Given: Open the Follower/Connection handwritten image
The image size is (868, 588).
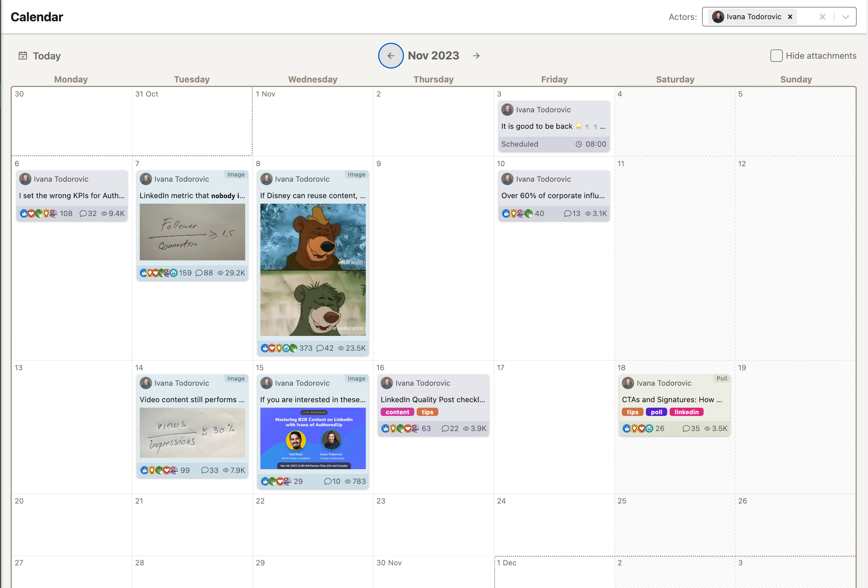Looking at the screenshot, I should pos(192,232).
